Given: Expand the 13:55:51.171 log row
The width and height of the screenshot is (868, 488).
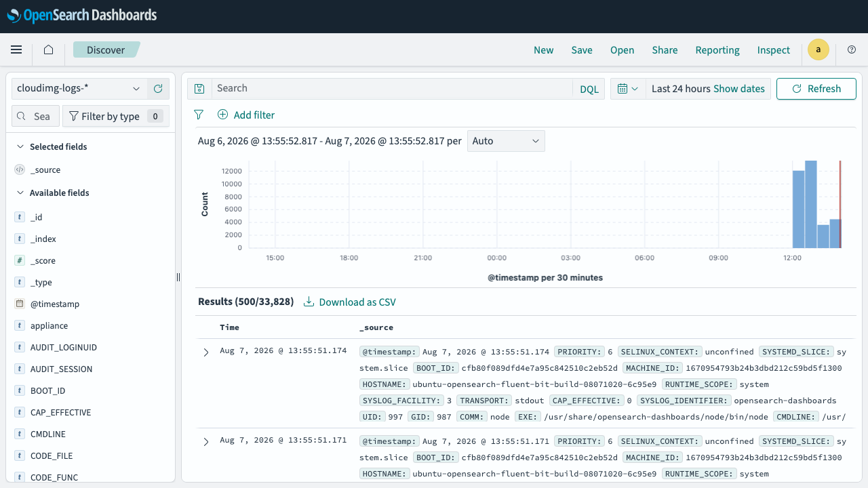Looking at the screenshot, I should point(206,442).
